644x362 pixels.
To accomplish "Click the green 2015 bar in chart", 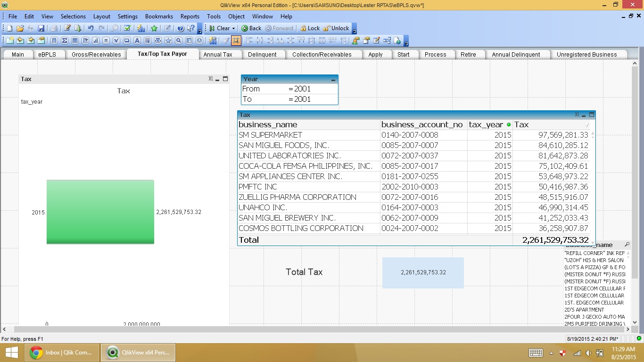I will 100,212.
